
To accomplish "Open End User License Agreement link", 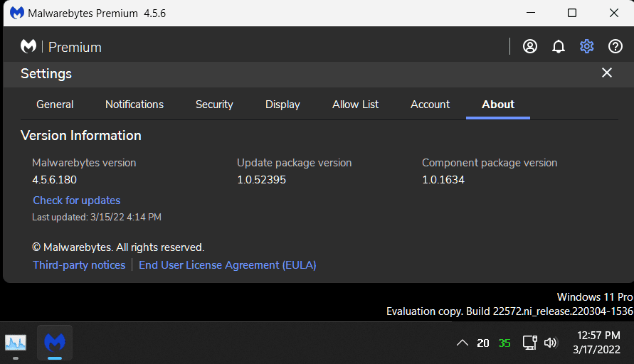I will coord(227,265).
